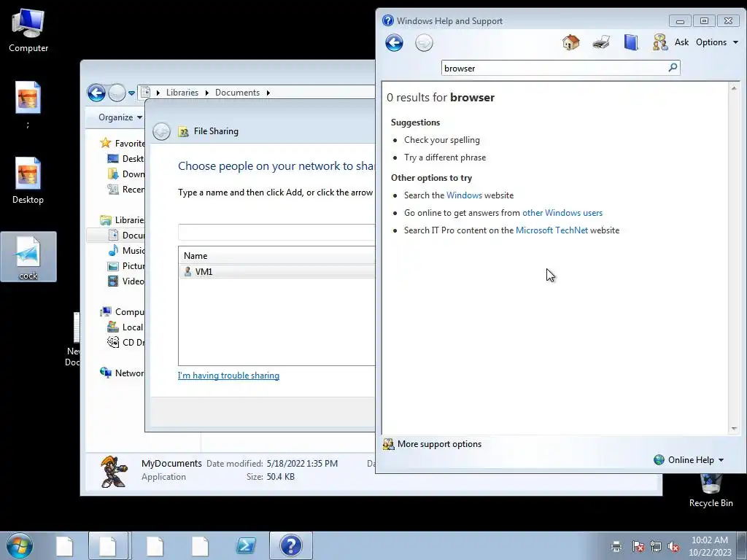Viewport: 747px width, 560px height.
Task: Click Libraries in the Explorer address bar
Action: [182, 93]
